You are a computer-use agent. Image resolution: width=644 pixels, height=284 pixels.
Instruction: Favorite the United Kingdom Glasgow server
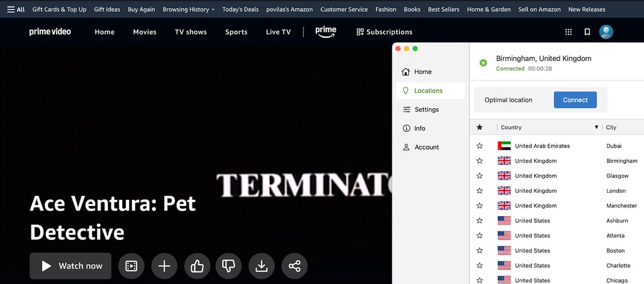479,176
